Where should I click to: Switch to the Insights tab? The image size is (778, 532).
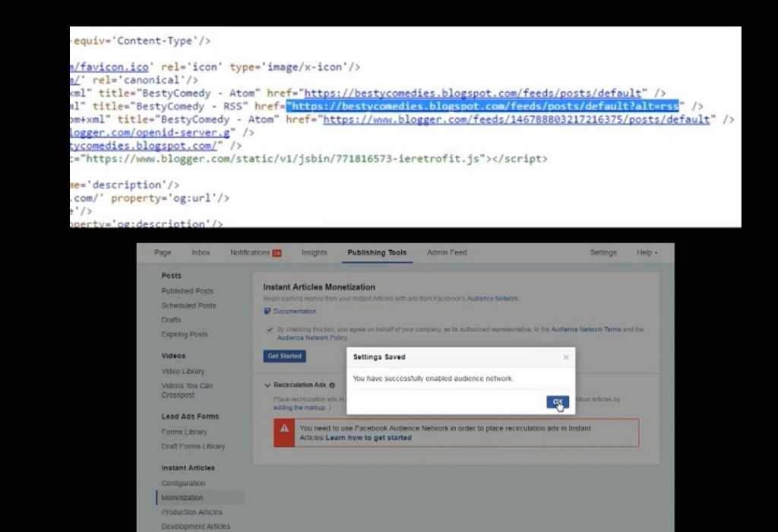click(x=315, y=252)
